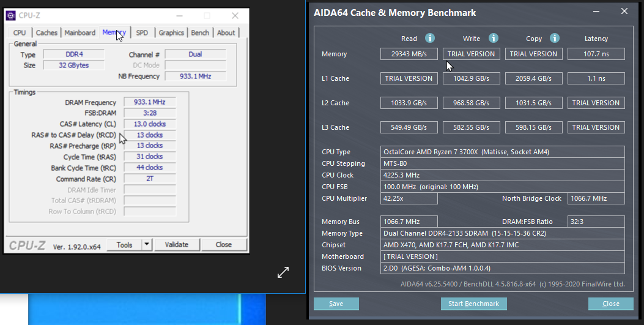Open info icon next to Copy column

pyautogui.click(x=555, y=38)
